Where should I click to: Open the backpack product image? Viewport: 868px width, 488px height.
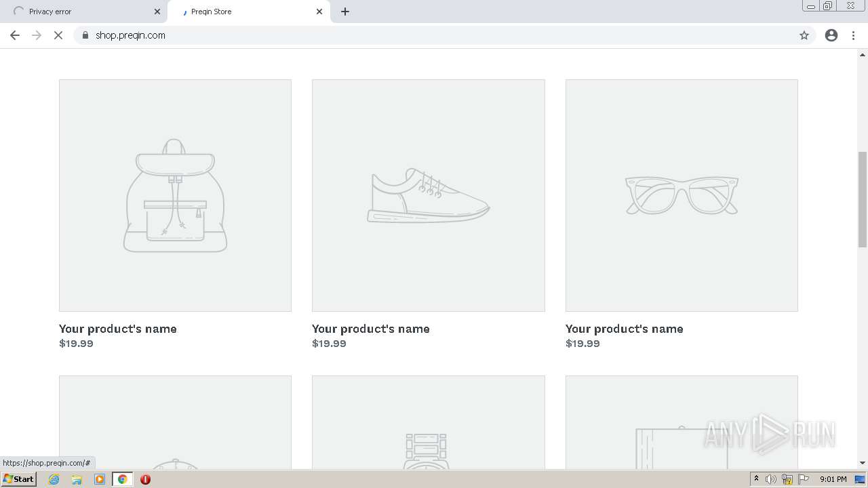[175, 195]
